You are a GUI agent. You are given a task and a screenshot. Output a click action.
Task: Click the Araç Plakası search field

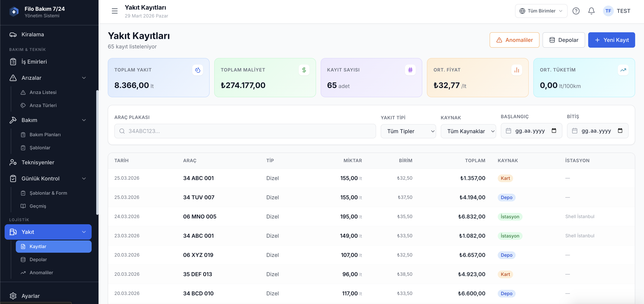pyautogui.click(x=245, y=131)
